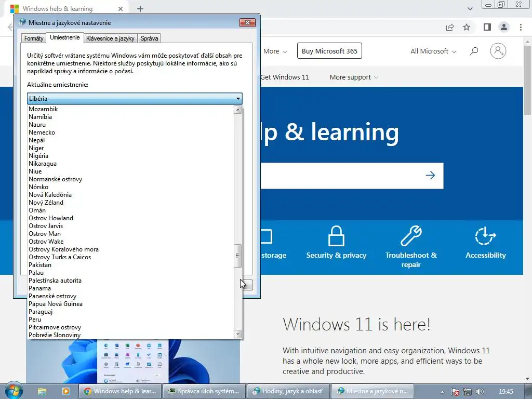This screenshot has width=532, height=399.
Task: Select Mozambik in the location list
Action: tap(130, 109)
